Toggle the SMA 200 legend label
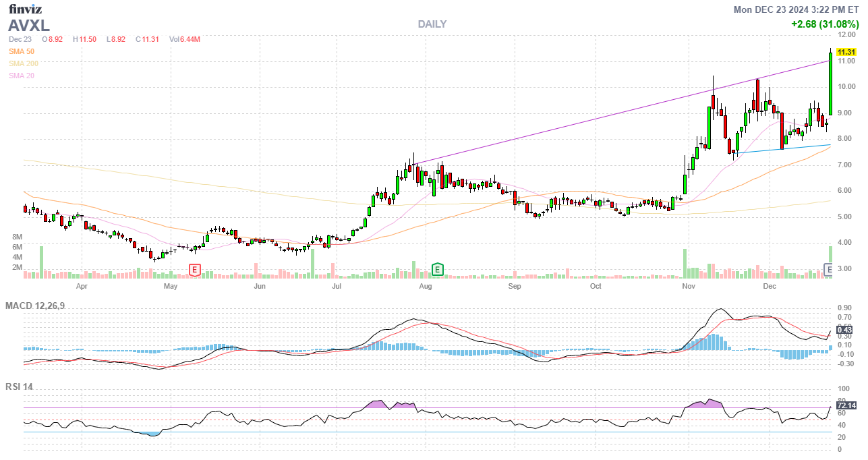 click(x=24, y=63)
